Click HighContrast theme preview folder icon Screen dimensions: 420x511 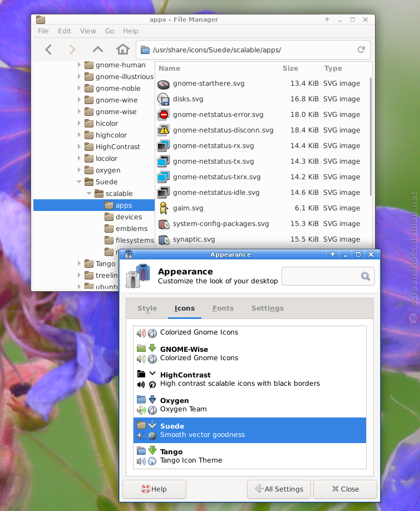(141, 374)
